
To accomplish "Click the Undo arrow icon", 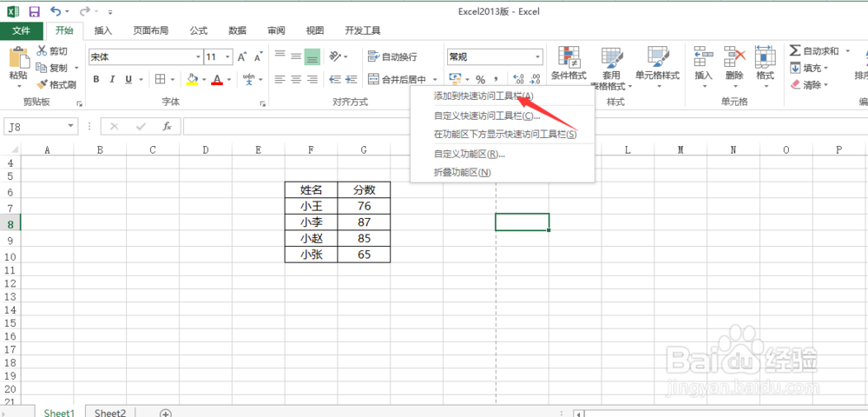I will (56, 11).
